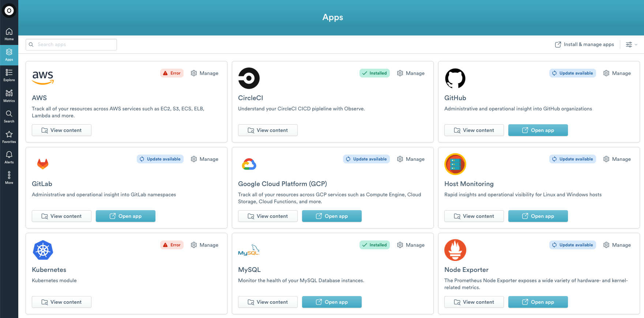View content for MySQL
This screenshot has height=318, width=644.
tap(268, 302)
